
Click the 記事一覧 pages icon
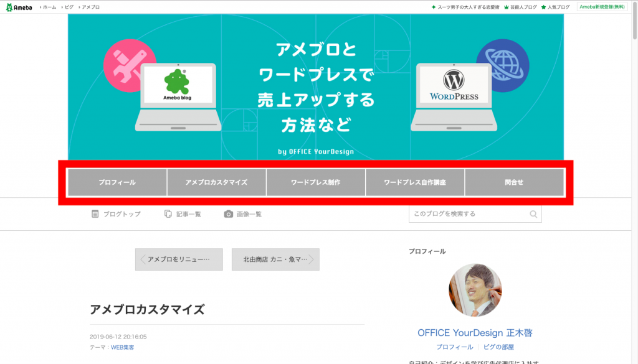168,214
